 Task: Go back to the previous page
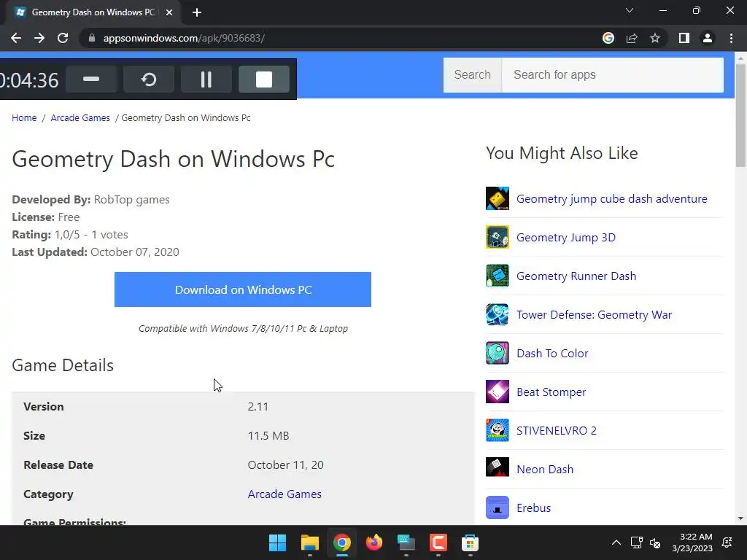point(16,38)
